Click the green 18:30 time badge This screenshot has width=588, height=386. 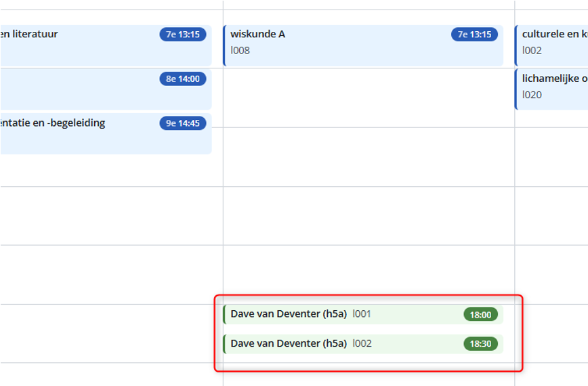click(x=480, y=344)
